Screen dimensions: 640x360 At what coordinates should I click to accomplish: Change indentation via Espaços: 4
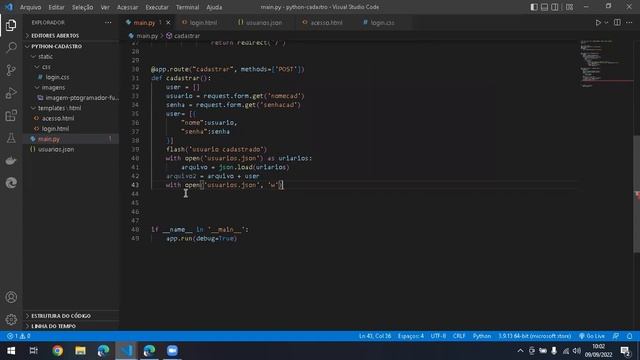(411, 336)
